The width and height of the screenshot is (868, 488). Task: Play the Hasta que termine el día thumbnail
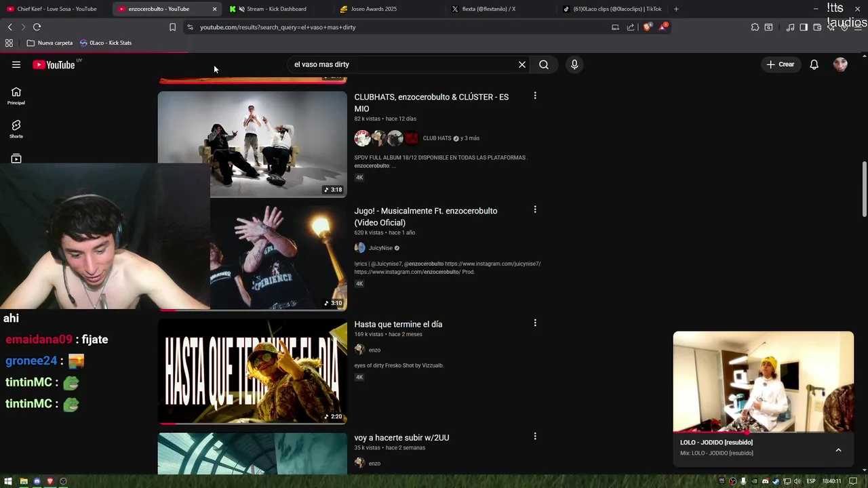(252, 371)
